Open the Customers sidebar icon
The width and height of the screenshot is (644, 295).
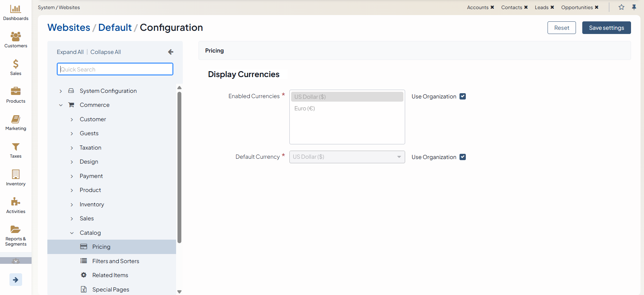pyautogui.click(x=15, y=36)
